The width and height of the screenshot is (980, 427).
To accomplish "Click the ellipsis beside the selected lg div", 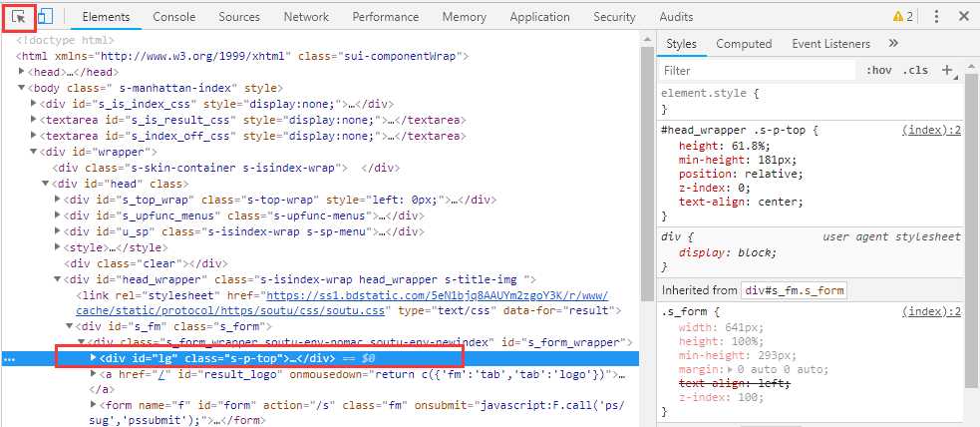I will 9,358.
